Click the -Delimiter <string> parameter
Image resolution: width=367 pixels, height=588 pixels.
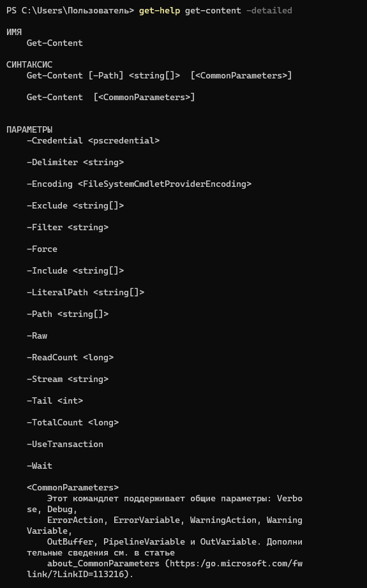(x=75, y=163)
